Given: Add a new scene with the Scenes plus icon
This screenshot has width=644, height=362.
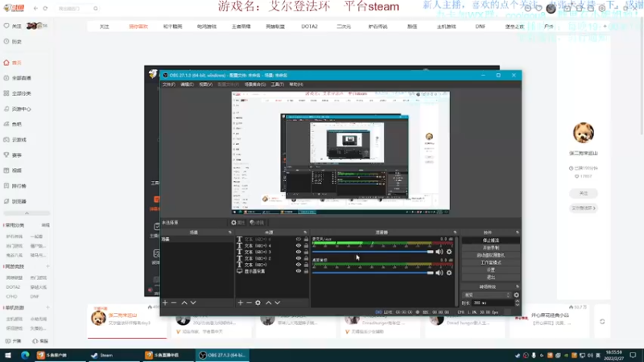Looking at the screenshot, I should [165, 303].
